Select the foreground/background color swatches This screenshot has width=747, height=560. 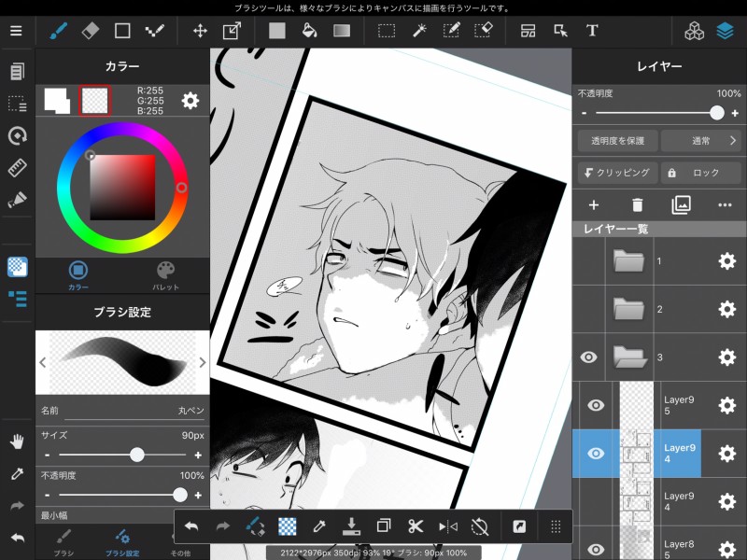[x=57, y=101]
